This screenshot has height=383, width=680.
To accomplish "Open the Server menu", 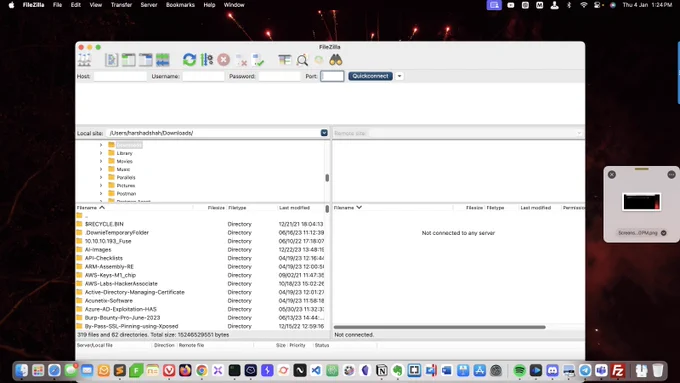I will point(149,5).
